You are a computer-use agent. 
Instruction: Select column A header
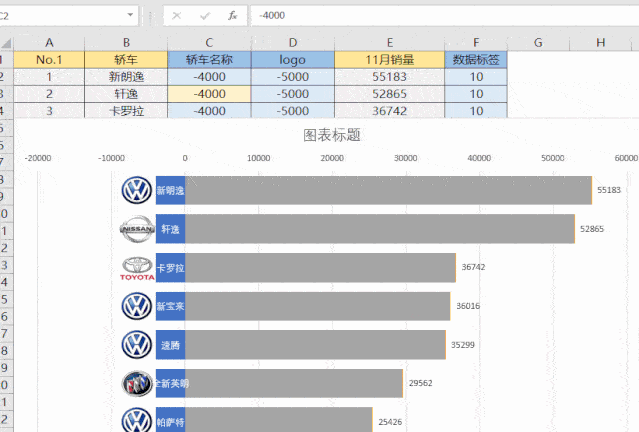(x=49, y=42)
